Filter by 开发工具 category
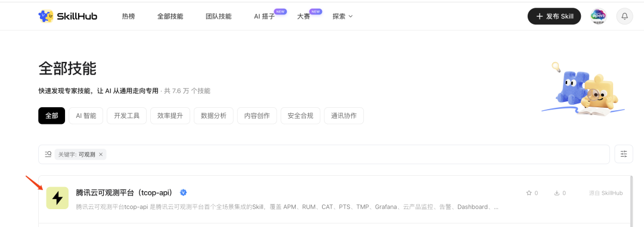 pos(126,116)
